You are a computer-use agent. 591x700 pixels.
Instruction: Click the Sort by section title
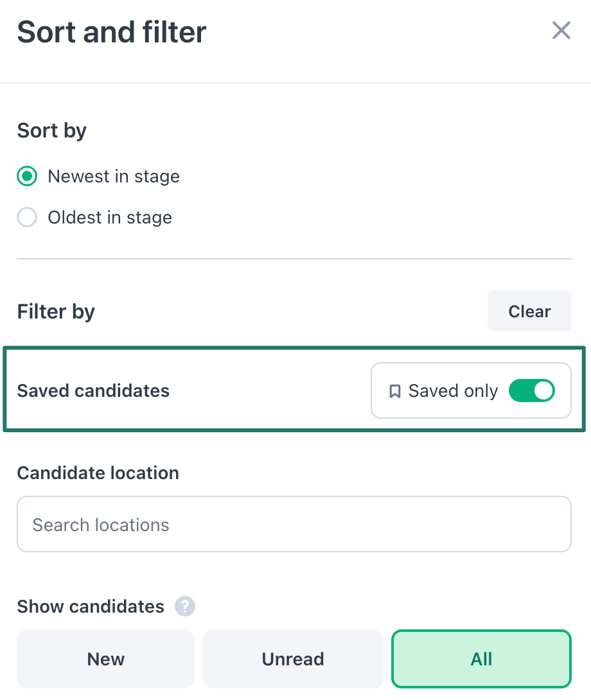pyautogui.click(x=52, y=130)
